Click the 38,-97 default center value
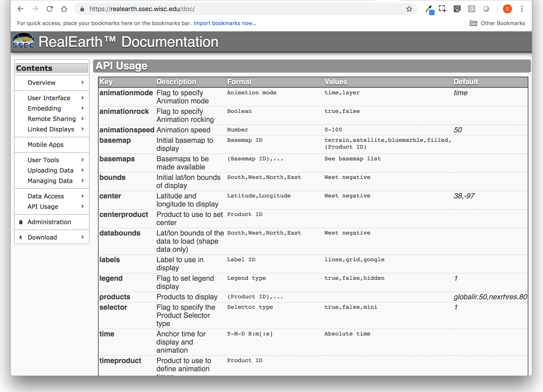The image size is (543, 392). coord(464,196)
